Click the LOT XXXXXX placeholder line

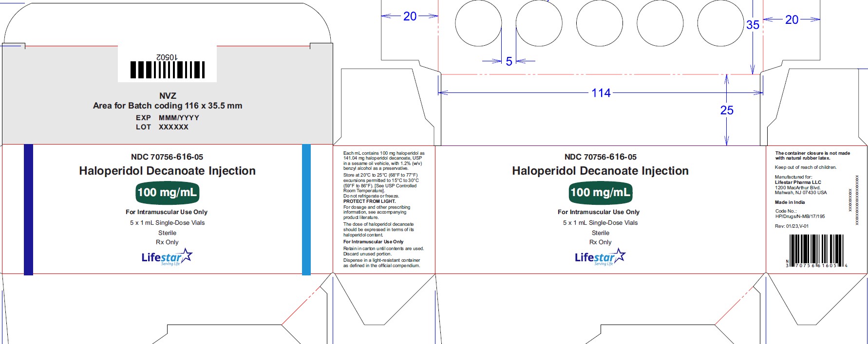[x=162, y=127]
